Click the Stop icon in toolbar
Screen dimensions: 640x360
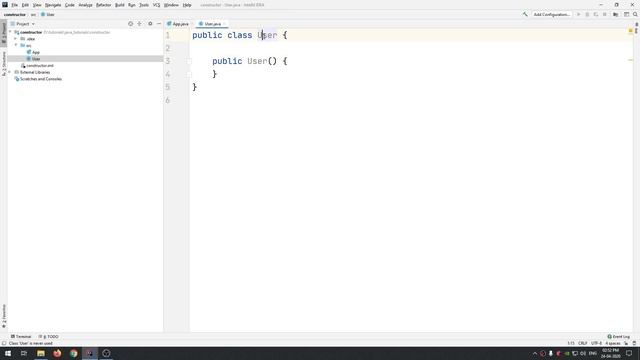[x=604, y=14]
